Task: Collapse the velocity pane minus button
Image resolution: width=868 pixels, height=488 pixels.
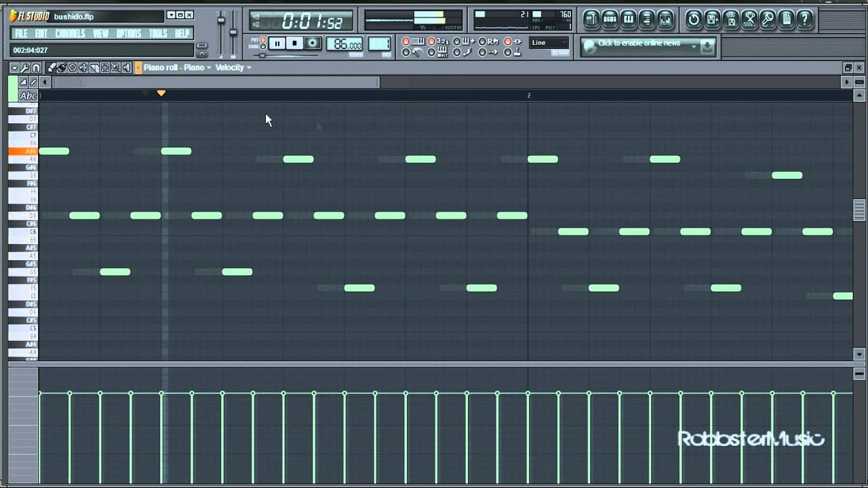Action: (859, 374)
